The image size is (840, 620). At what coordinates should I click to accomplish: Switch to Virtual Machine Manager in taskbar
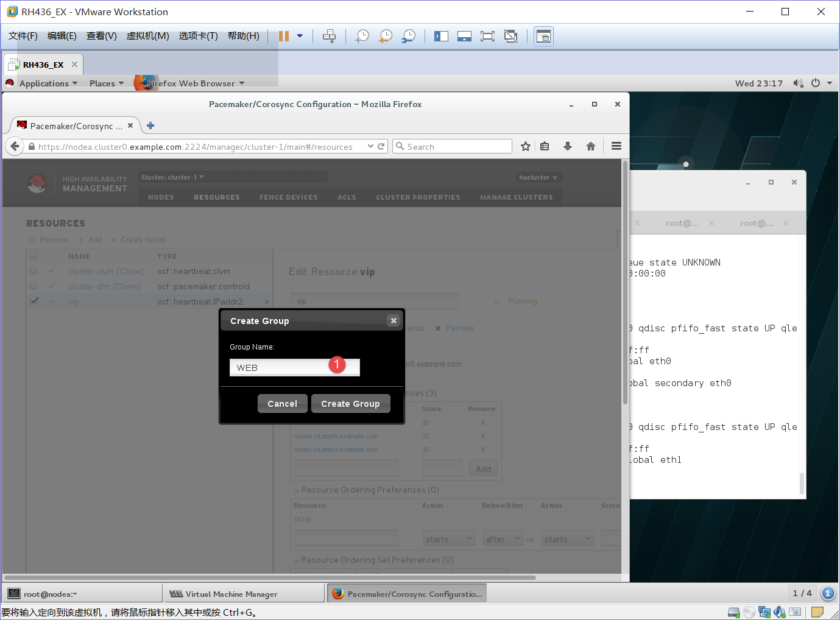[x=244, y=594]
